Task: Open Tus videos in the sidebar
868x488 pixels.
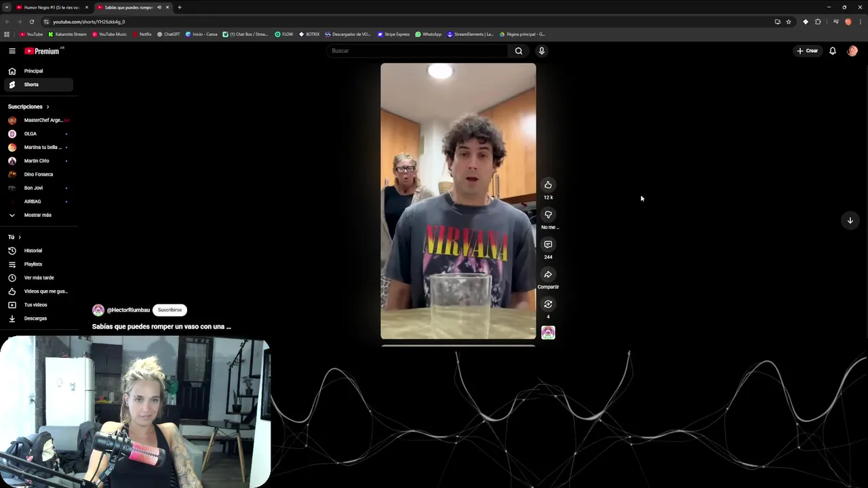Action: coord(38,305)
